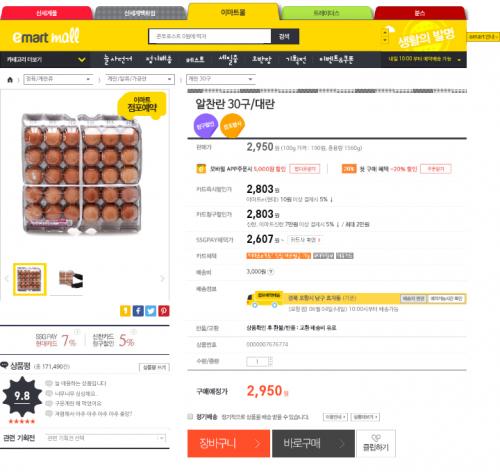
Task: Click the 검색 search button
Action: [x=285, y=36]
